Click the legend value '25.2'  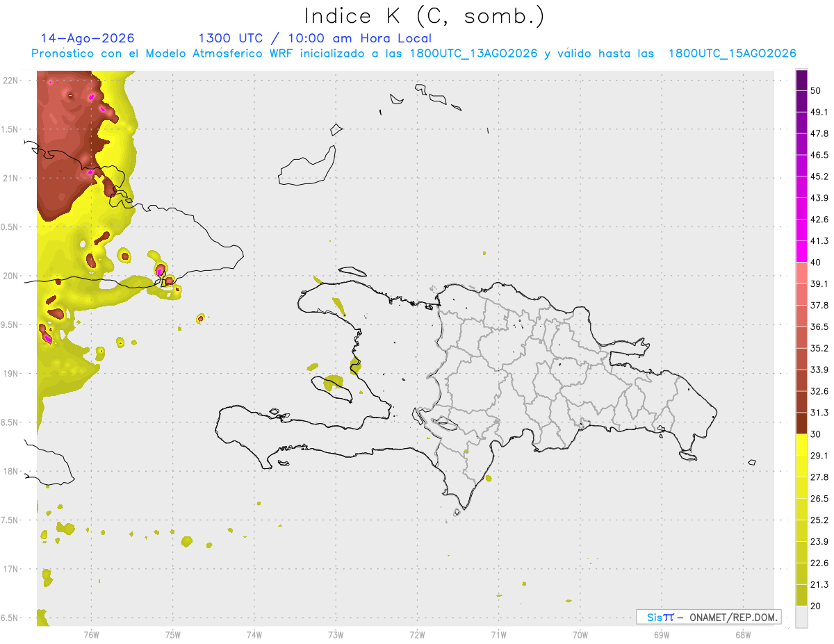click(819, 520)
